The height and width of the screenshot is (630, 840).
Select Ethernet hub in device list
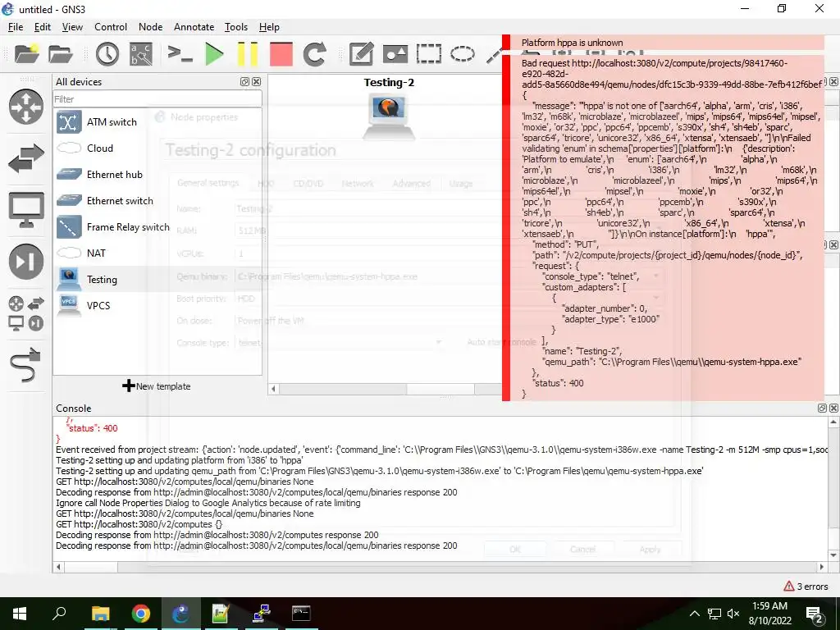[x=157, y=174]
